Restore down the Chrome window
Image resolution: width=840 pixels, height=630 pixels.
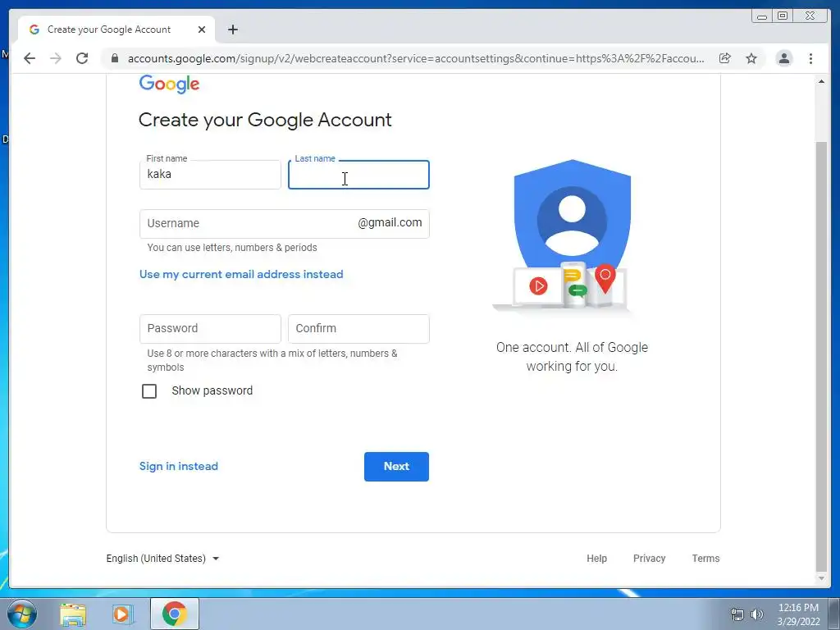coord(782,16)
